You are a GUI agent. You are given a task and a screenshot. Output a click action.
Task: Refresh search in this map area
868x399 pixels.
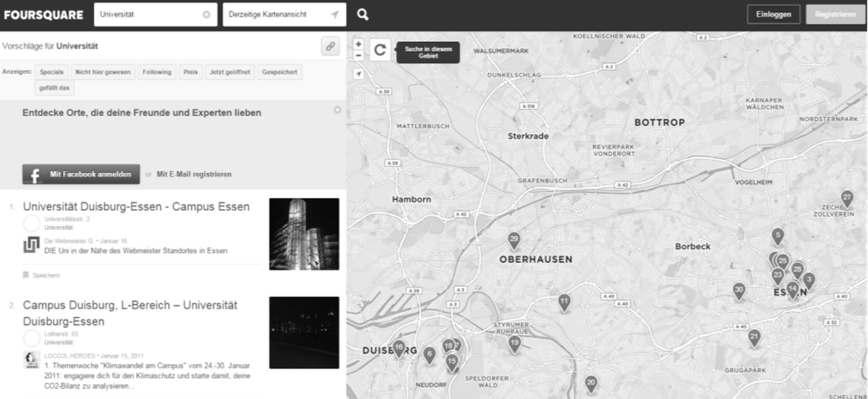(x=380, y=50)
